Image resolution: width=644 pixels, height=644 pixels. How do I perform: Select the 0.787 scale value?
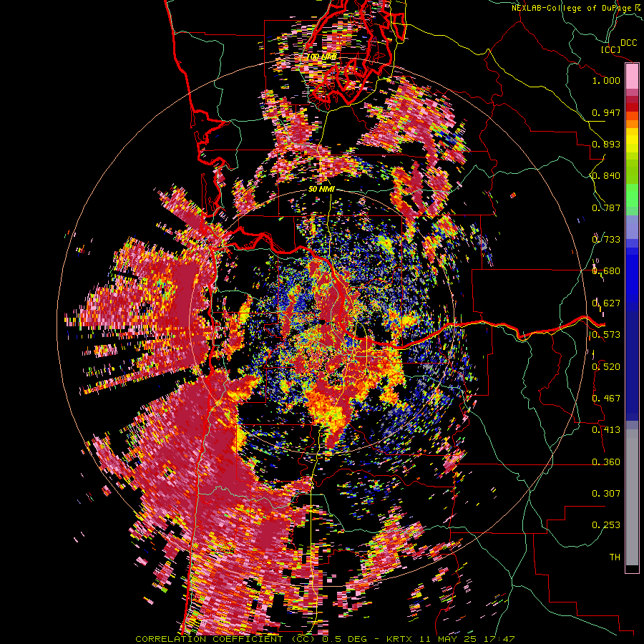(606, 208)
